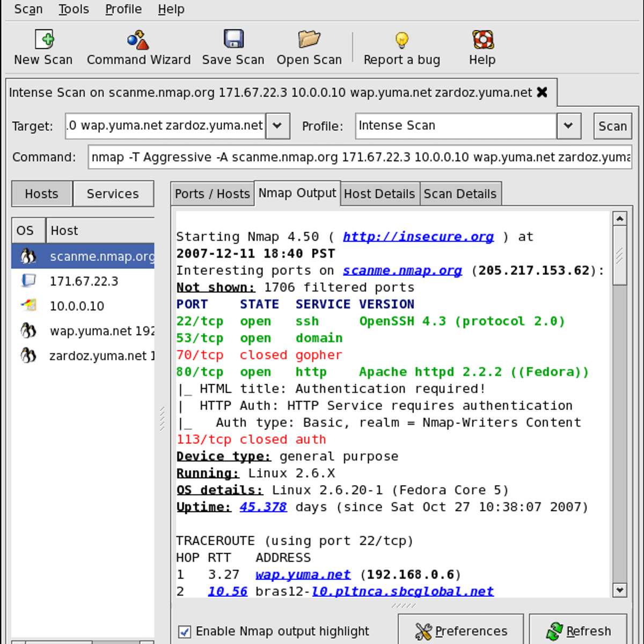Screen dimensions: 644x644
Task: Select the 10.0.0.10 host OS icon
Action: (28, 306)
